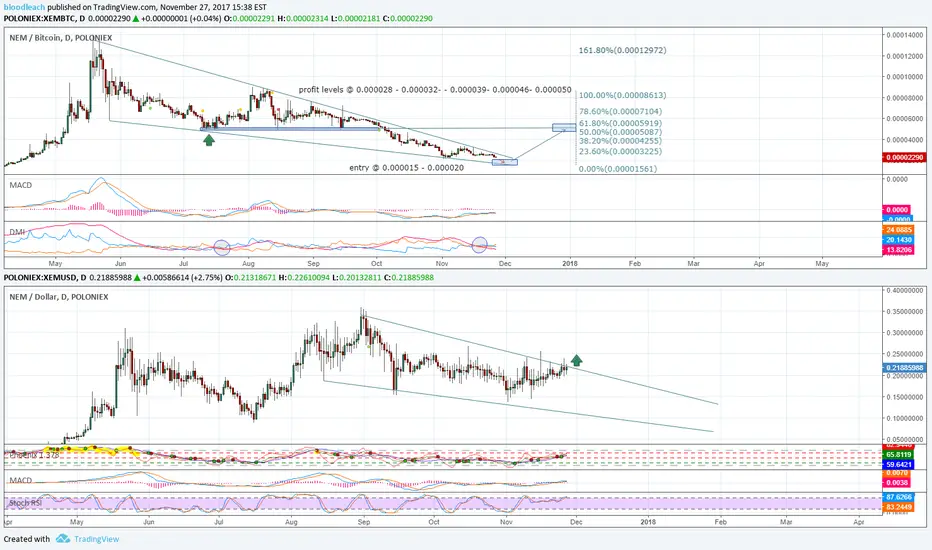Select the 23.60%(0.00003225) Fibonacci label
The image size is (932, 550).
(x=621, y=151)
